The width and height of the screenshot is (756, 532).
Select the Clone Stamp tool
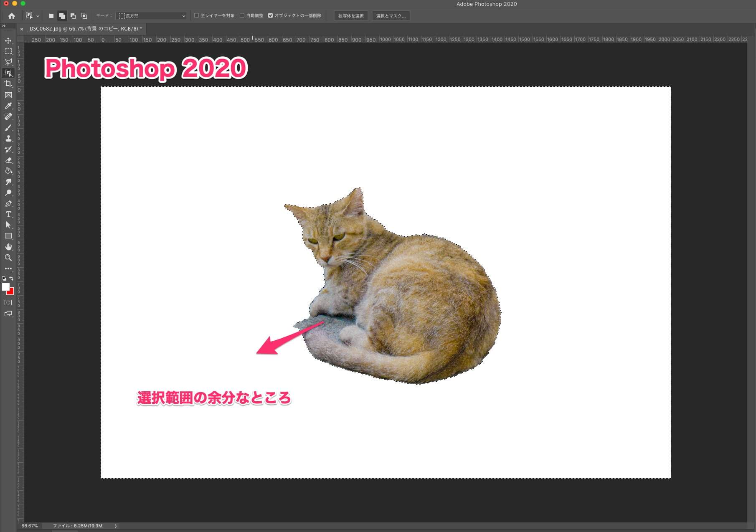point(8,138)
